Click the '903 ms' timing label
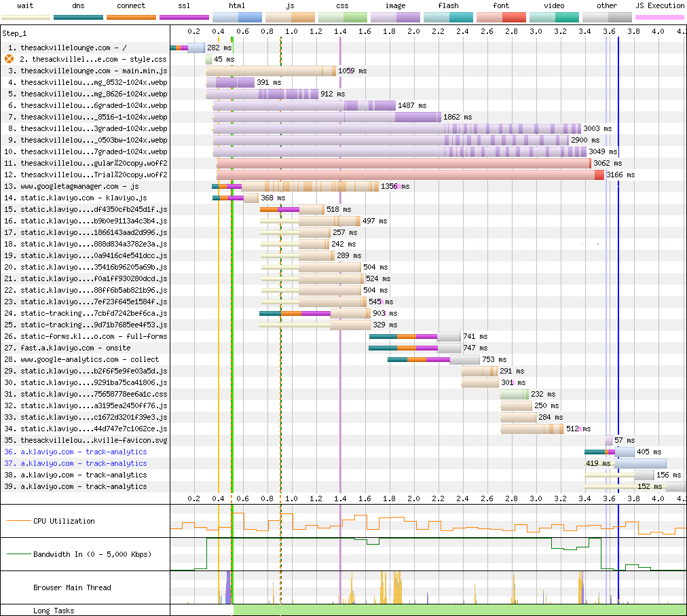The image size is (687, 616). click(385, 314)
